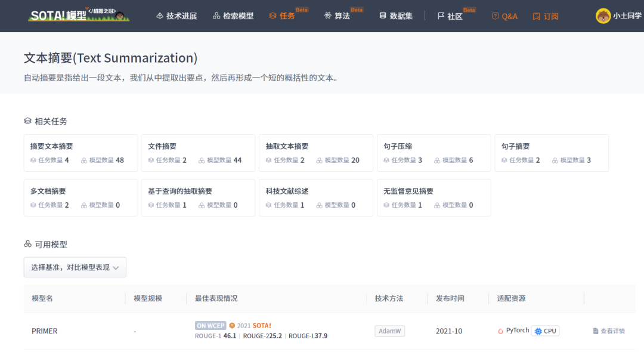Open the 任务 Beta menu item
Screen dimensions: 644x352
287,16
